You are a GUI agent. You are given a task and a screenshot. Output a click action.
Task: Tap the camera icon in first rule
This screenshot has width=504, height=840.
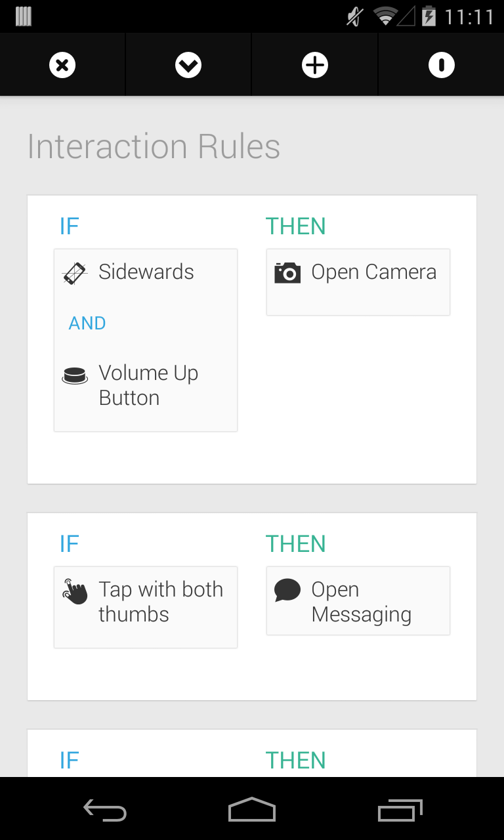pyautogui.click(x=287, y=272)
